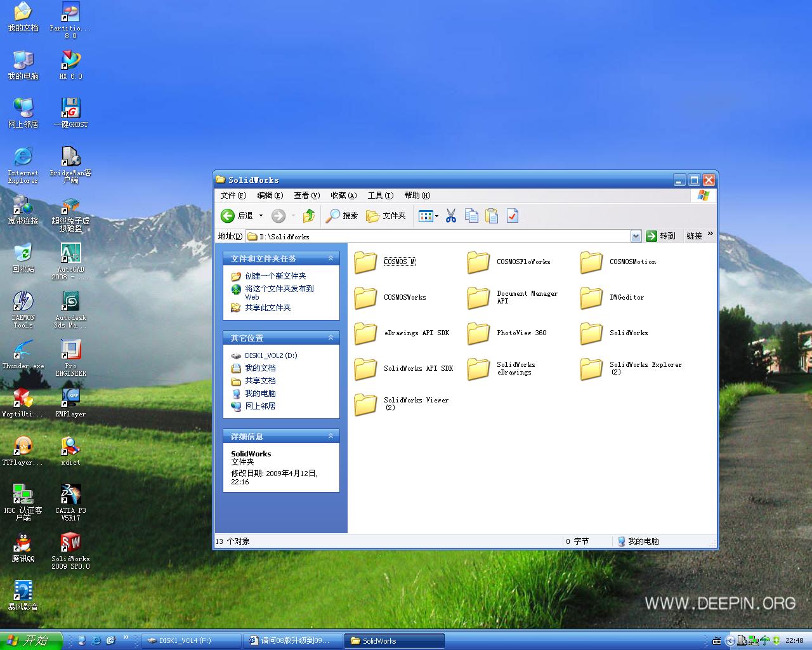This screenshot has height=650, width=812.
Task: Open DISK1_VOL2 (D:) from other places
Action: 271,355
